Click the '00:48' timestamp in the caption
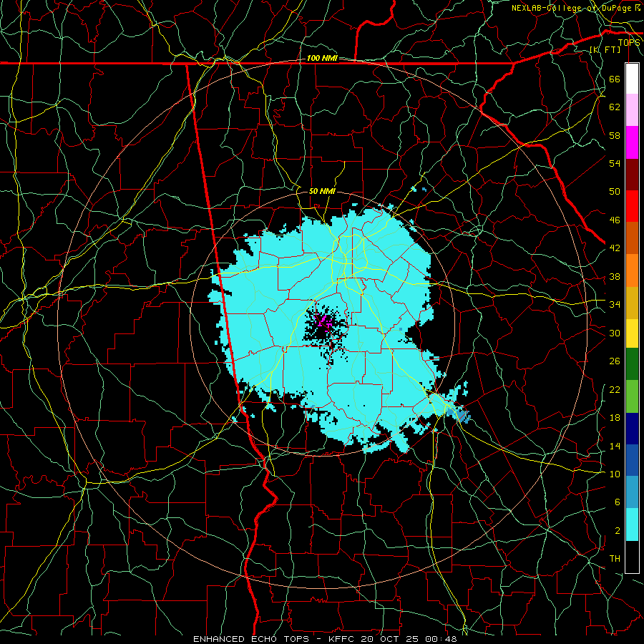The height and width of the screenshot is (644, 644). 441,639
